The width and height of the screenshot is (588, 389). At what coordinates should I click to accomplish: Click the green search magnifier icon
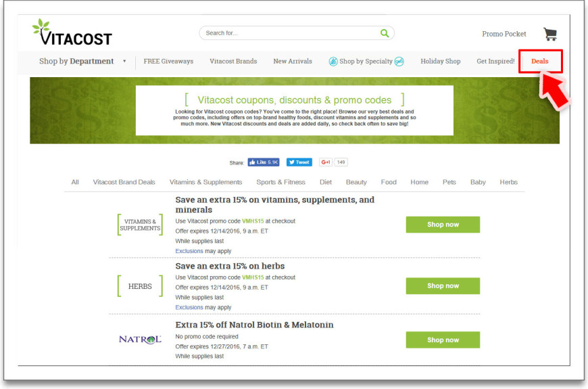[x=385, y=33]
